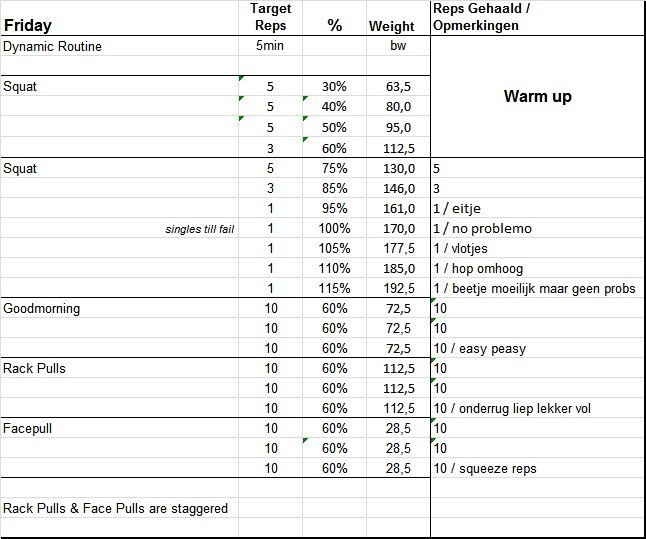The width and height of the screenshot is (646, 539).
Task: Click the Target Reps column header
Action: (269, 16)
